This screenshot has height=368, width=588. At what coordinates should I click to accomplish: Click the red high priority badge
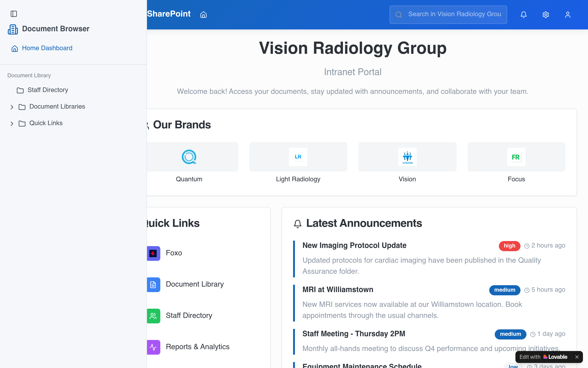tap(509, 246)
